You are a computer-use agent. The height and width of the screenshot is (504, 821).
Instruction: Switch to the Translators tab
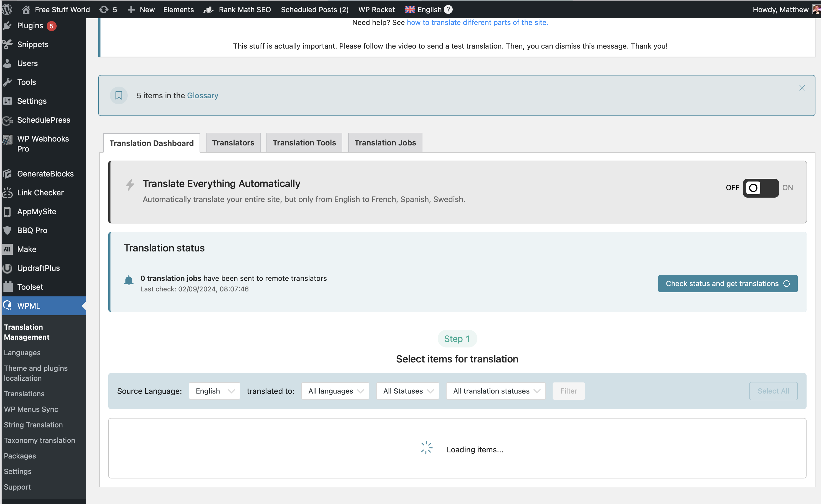pos(233,143)
